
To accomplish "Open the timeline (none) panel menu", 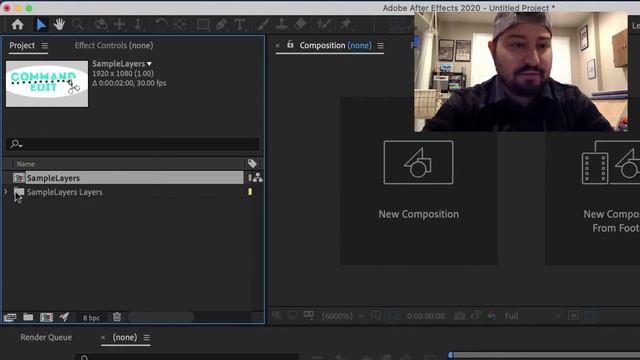I will [147, 338].
